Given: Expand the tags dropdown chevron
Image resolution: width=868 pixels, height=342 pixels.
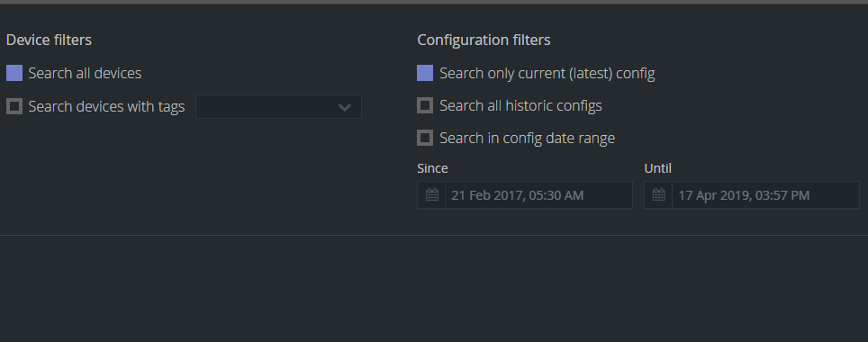Looking at the screenshot, I should coord(344,107).
